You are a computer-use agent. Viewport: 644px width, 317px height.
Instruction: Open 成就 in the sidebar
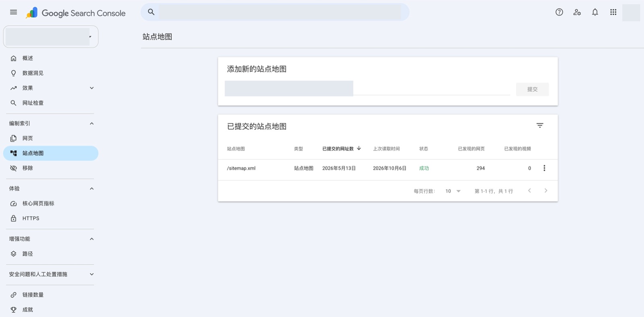pyautogui.click(x=51, y=310)
